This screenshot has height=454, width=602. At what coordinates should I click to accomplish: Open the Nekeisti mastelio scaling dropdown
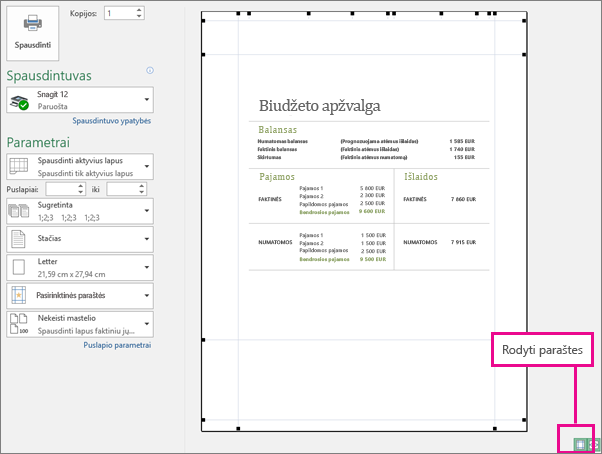point(80,324)
